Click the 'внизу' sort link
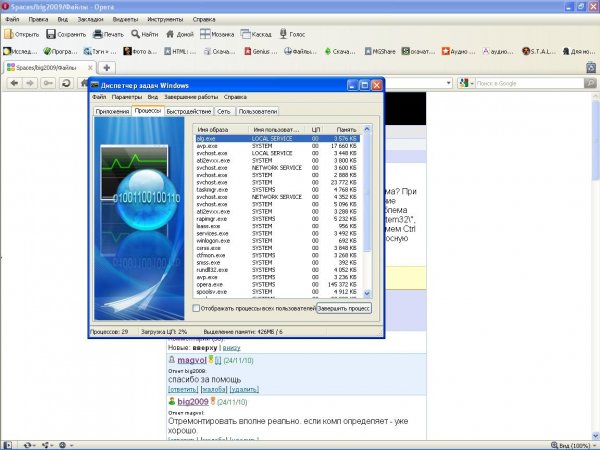Image resolution: width=600 pixels, height=450 pixels. (x=232, y=348)
